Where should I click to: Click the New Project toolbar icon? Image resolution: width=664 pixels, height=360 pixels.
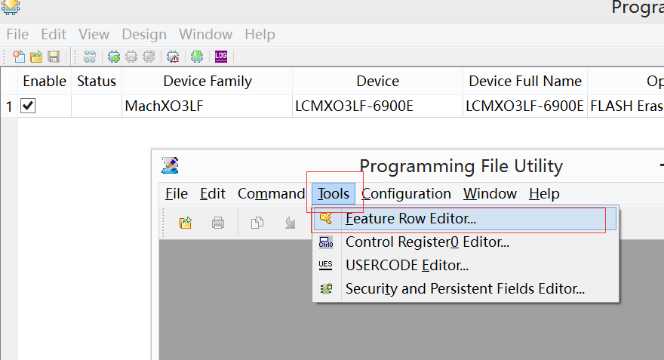click(19, 56)
